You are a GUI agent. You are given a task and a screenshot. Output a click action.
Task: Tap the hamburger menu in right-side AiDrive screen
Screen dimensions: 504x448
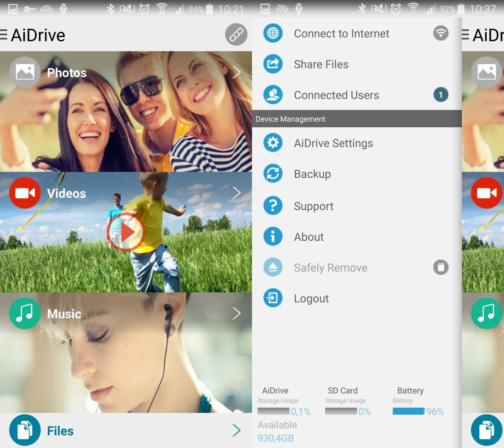click(465, 35)
